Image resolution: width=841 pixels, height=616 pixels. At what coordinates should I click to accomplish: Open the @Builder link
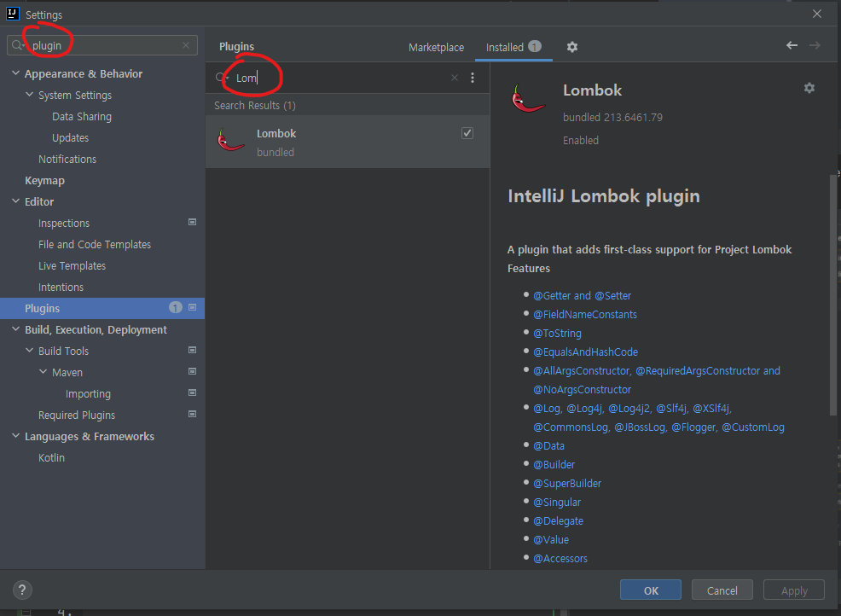click(x=554, y=465)
